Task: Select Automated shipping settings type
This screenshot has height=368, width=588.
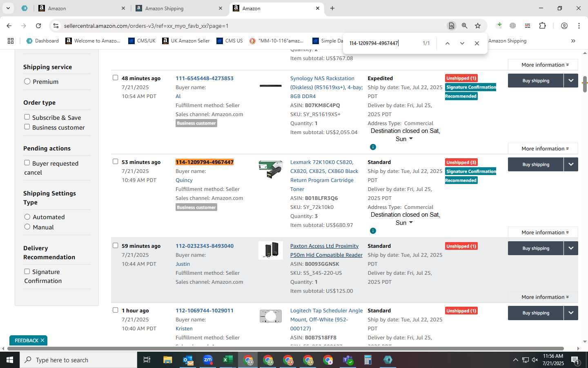Action: (x=27, y=217)
